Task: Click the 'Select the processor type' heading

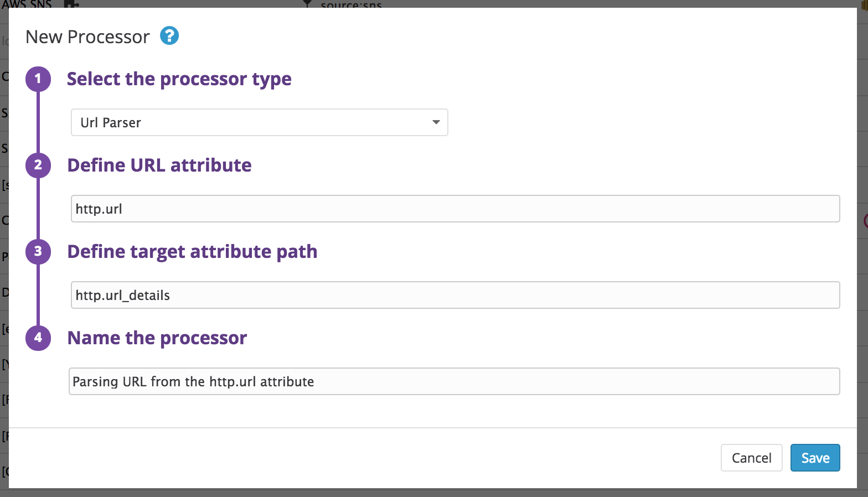Action: coord(179,79)
